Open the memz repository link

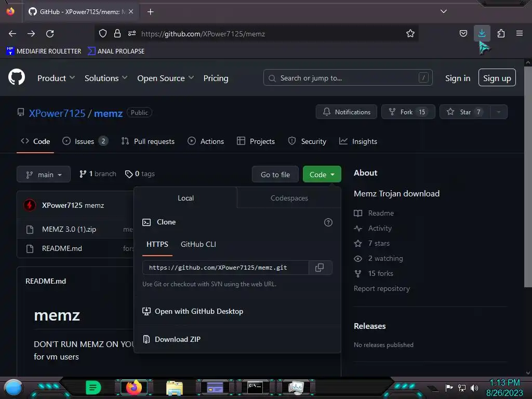pos(108,113)
